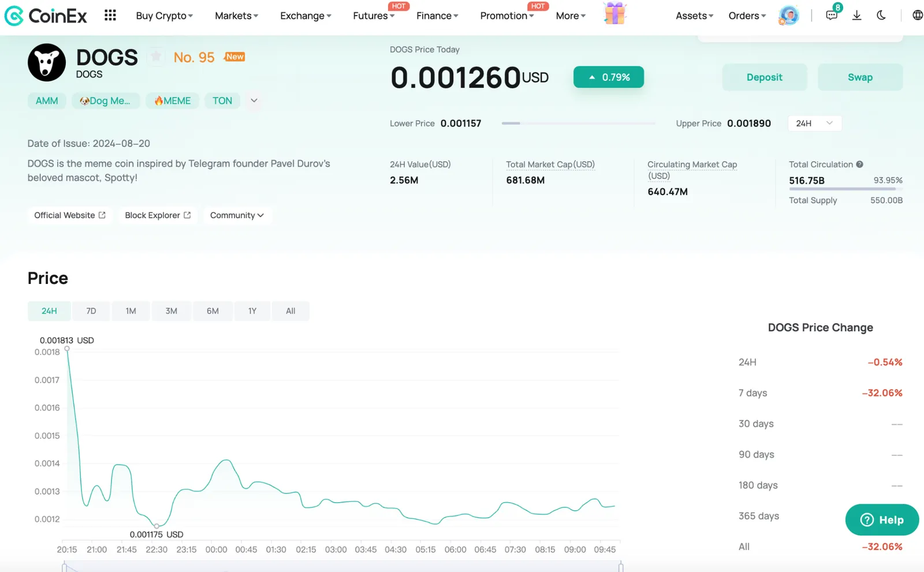Open the Help support button
Viewport: 924px width, 572px height.
point(882,520)
